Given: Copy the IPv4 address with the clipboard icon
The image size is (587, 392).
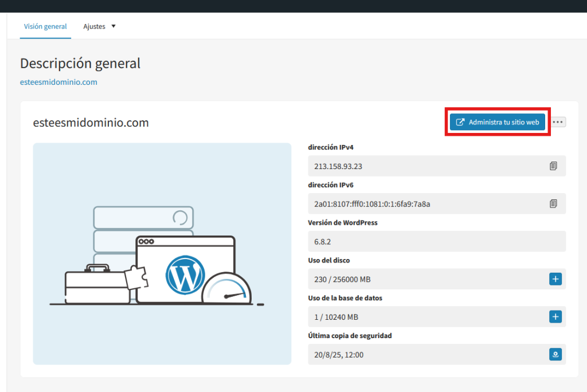Looking at the screenshot, I should (553, 166).
